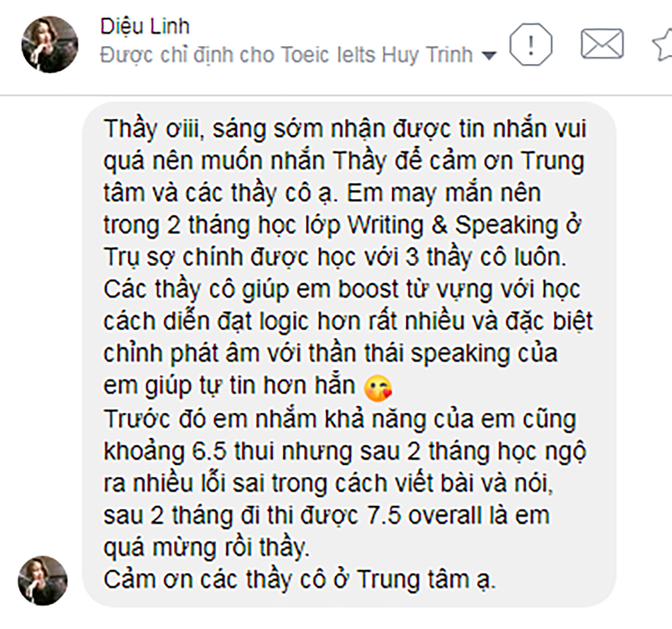Image resolution: width=672 pixels, height=629 pixels.
Task: Click the words 'Writing & Speaking' in the message
Action: click(452, 225)
